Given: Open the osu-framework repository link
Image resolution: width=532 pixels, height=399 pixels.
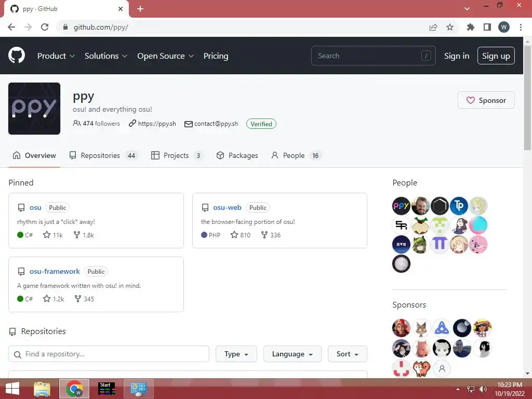Looking at the screenshot, I should [x=55, y=271].
